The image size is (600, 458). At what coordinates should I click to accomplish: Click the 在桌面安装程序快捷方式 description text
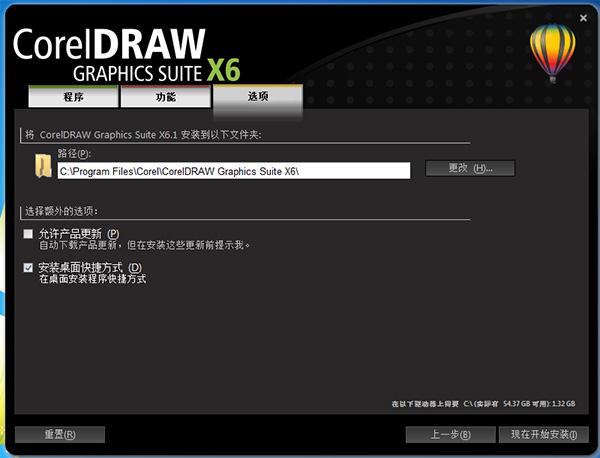pyautogui.click(x=93, y=279)
